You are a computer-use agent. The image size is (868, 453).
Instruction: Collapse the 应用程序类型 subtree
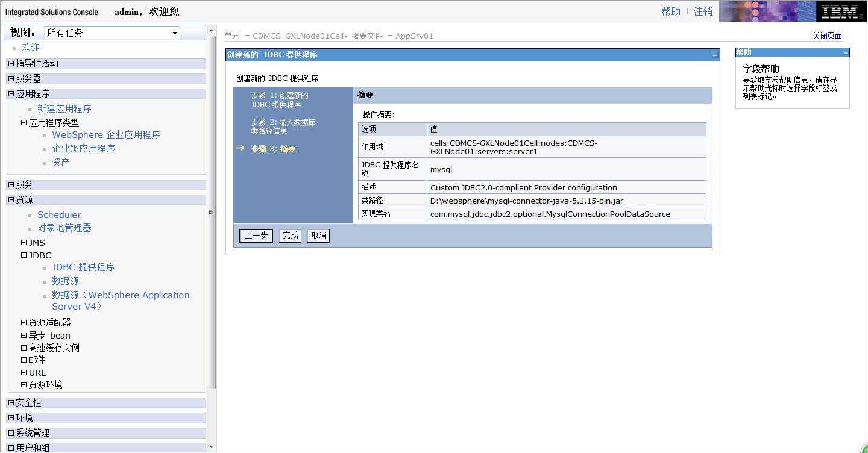click(24, 122)
